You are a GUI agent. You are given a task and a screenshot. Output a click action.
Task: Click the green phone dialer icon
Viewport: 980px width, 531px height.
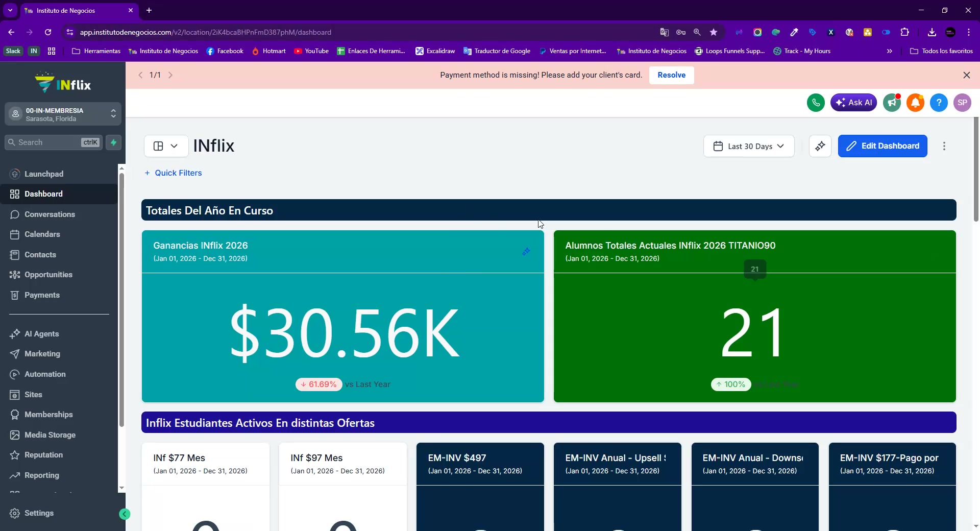point(816,103)
